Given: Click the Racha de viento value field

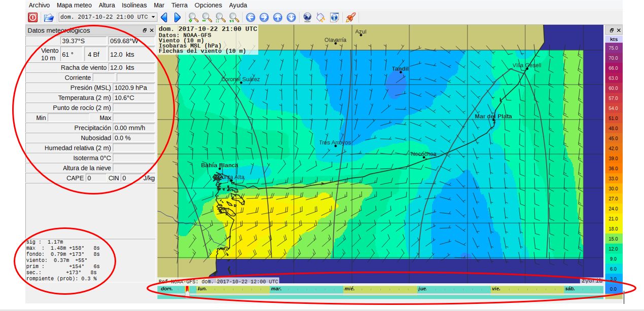Looking at the screenshot, I should [x=132, y=67].
